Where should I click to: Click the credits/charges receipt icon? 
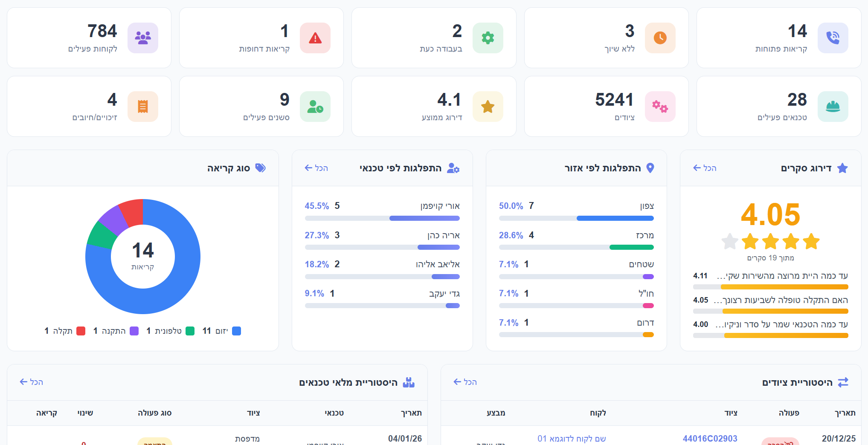point(142,107)
